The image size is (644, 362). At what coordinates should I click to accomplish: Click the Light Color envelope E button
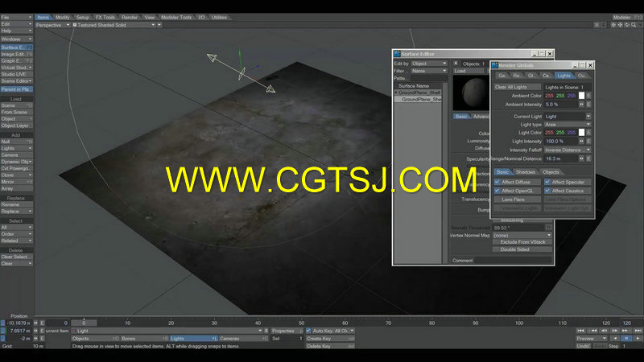click(x=588, y=133)
